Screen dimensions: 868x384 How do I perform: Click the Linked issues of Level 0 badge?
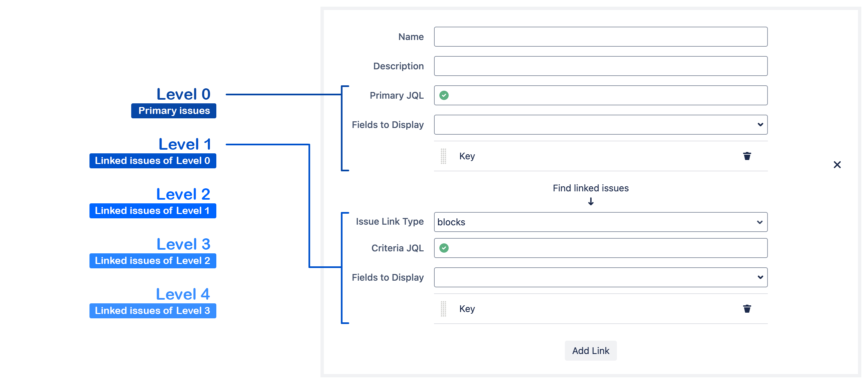tap(153, 161)
